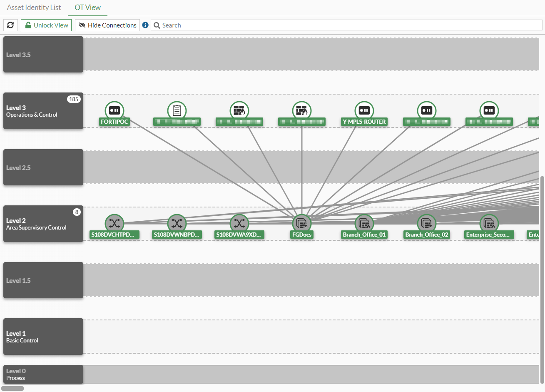Toggle Hide Connections
The image size is (545, 392).
pos(107,25)
